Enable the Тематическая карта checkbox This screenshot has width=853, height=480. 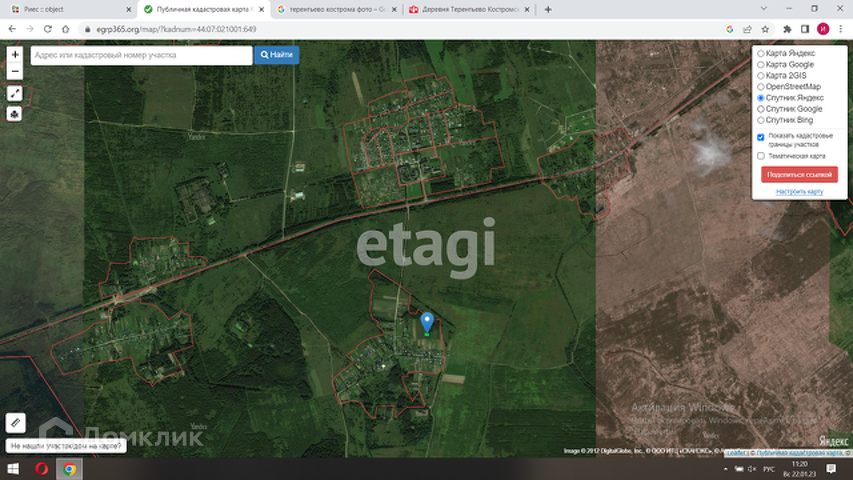[x=761, y=156]
